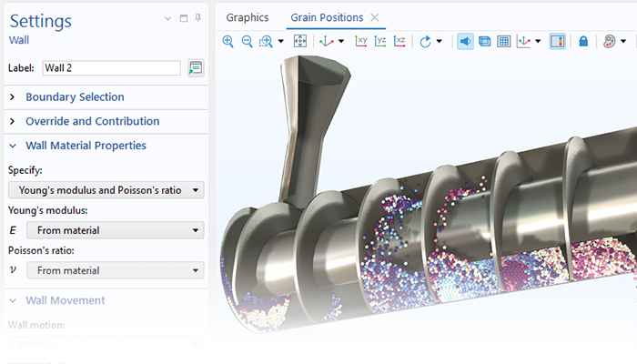
Task: Click the Zoom Out magnifier icon
Action: [x=247, y=42]
